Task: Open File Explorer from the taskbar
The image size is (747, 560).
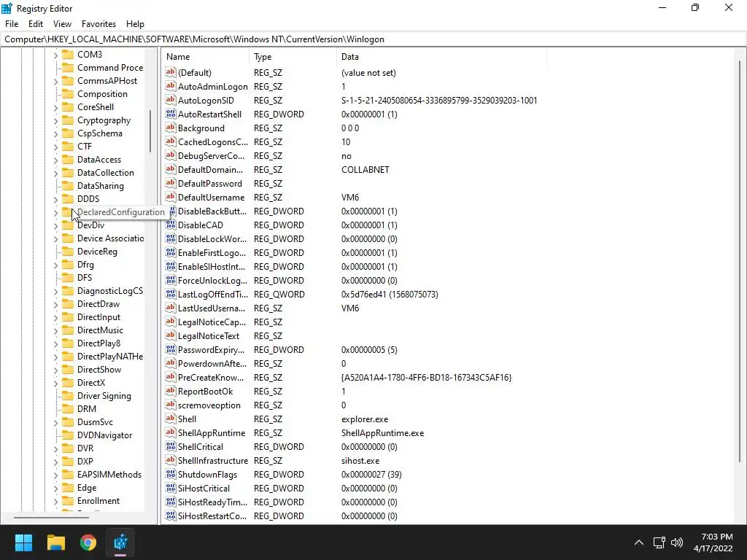Action: pos(55,542)
